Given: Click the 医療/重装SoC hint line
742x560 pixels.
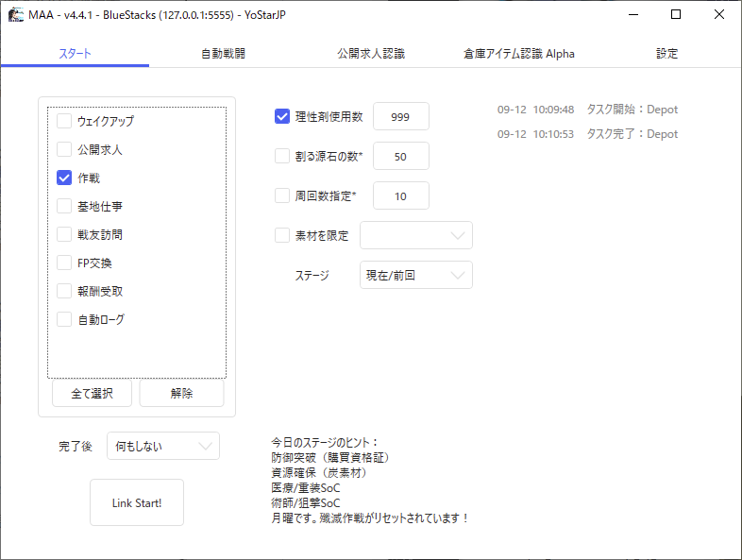Looking at the screenshot, I should tap(306, 488).
